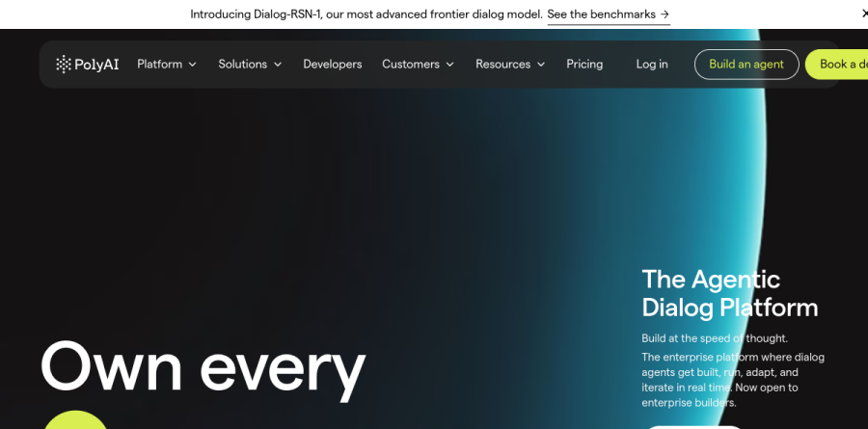
Task: Expand the Platform chevron arrow
Action: pos(193,65)
